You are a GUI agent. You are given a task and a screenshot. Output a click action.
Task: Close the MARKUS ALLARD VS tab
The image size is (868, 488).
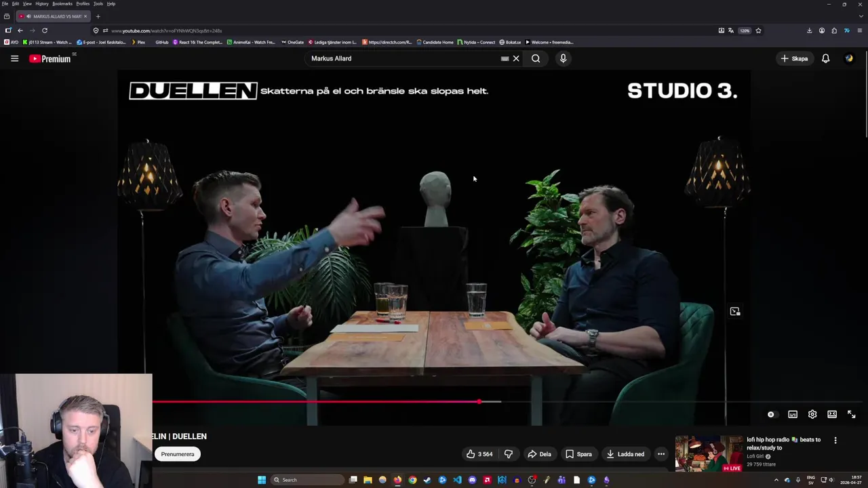85,16
